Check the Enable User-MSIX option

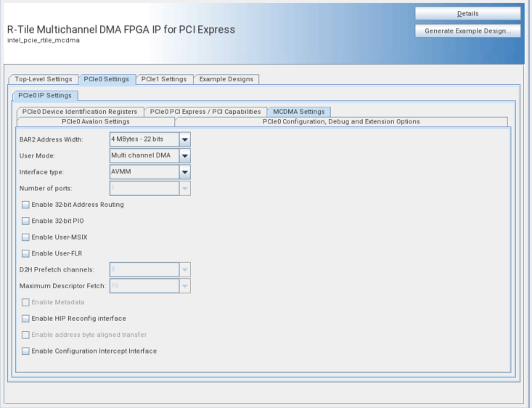(x=26, y=237)
